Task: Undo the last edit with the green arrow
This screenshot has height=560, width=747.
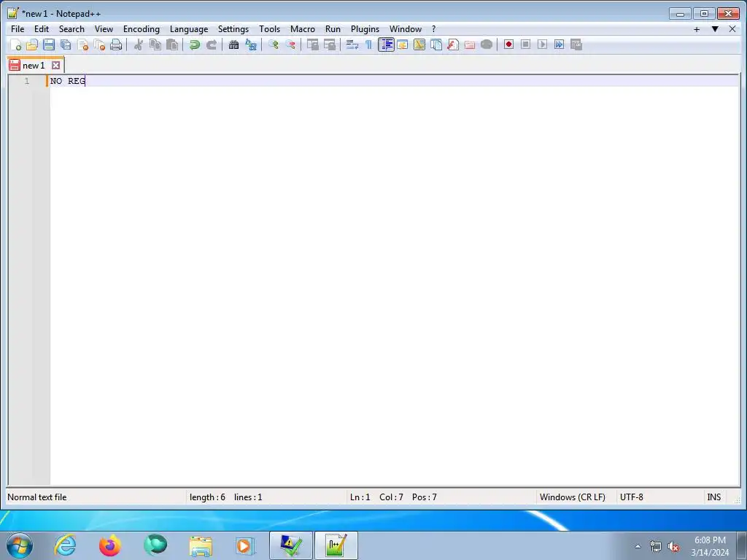Action: pyautogui.click(x=194, y=44)
